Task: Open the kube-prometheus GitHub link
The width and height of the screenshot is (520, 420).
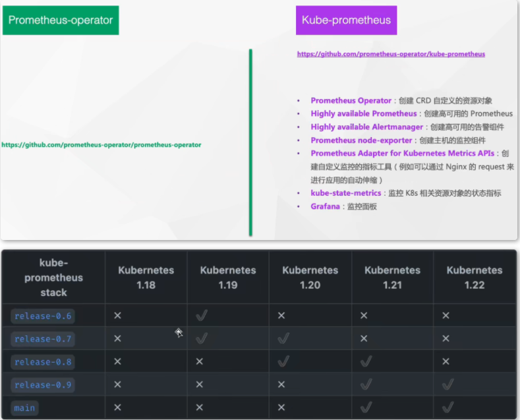Action: [391, 54]
